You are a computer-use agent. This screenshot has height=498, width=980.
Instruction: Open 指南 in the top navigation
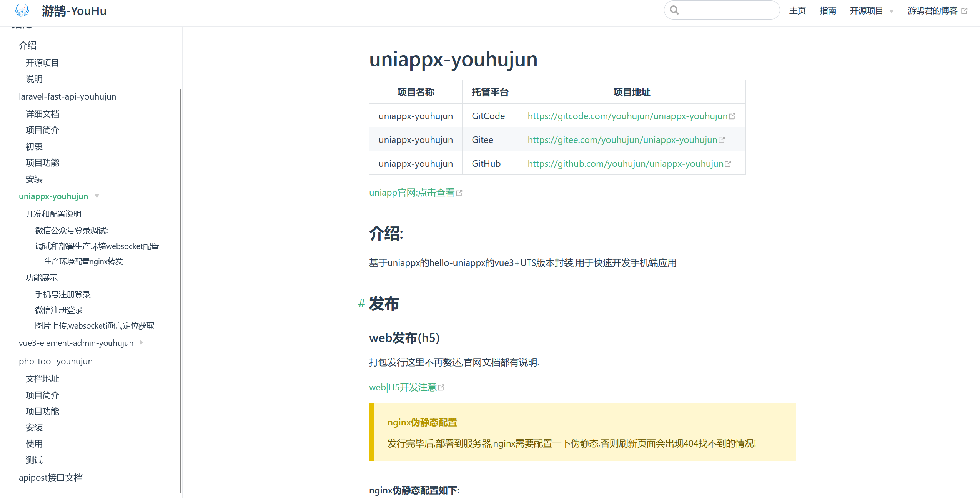(x=827, y=11)
